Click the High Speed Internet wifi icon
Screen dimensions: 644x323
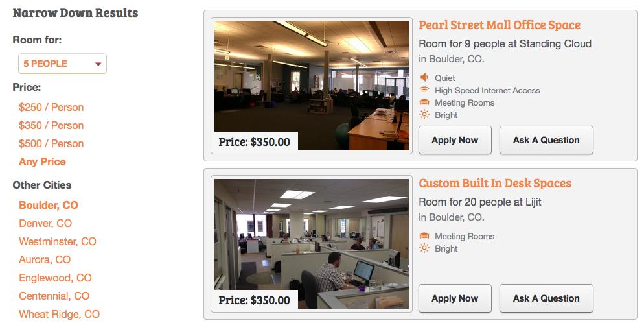coord(424,90)
